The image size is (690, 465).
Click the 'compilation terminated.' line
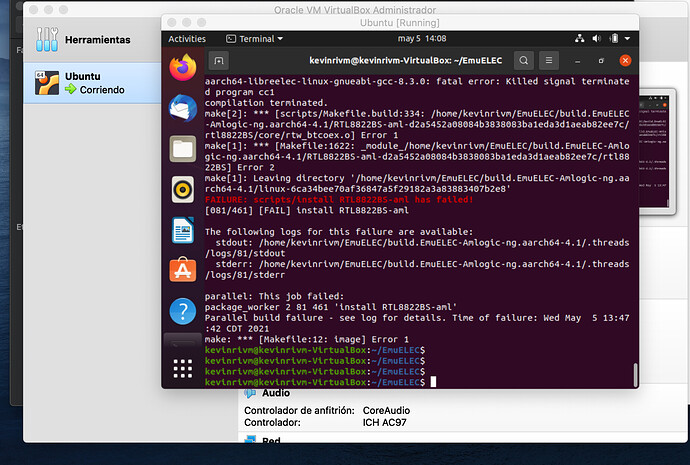pyautogui.click(x=266, y=103)
